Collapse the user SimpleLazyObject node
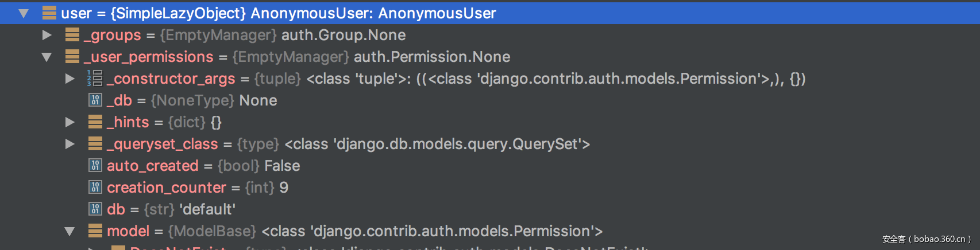 coord(24,13)
